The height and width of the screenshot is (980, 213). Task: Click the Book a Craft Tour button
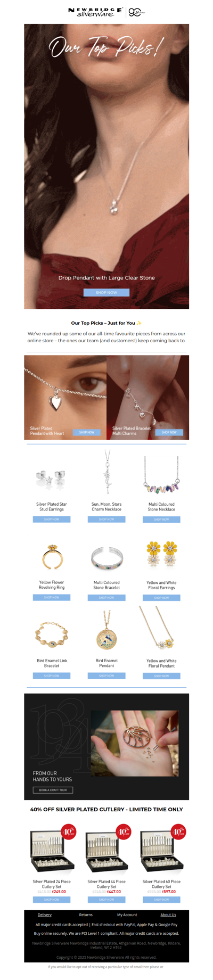tap(53, 790)
